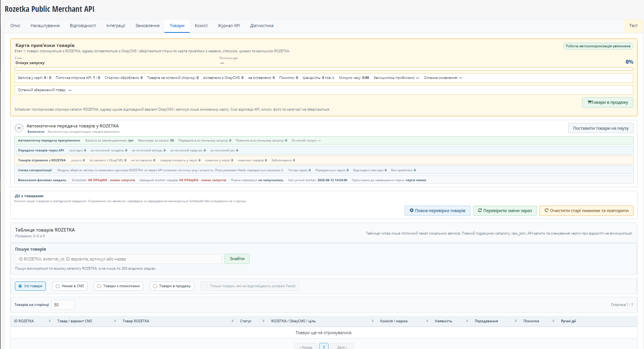
Task: Open the Відповідності tab
Action: tap(83, 26)
